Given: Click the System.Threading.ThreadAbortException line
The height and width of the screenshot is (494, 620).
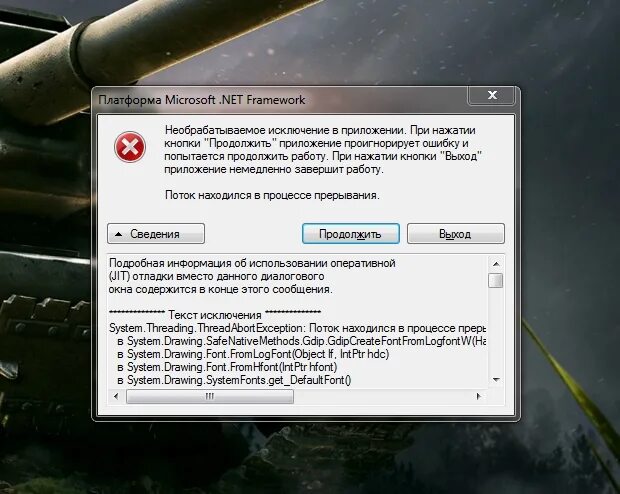Looking at the screenshot, I should tap(297, 328).
